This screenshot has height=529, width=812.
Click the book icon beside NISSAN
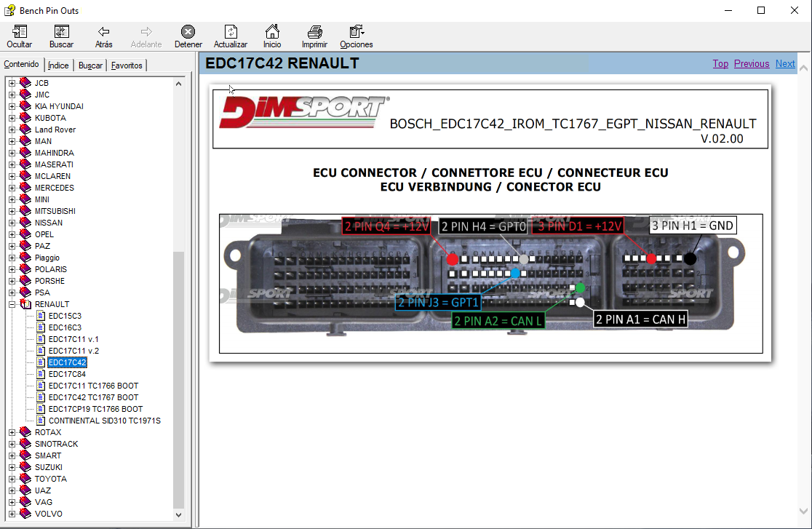[x=25, y=223]
